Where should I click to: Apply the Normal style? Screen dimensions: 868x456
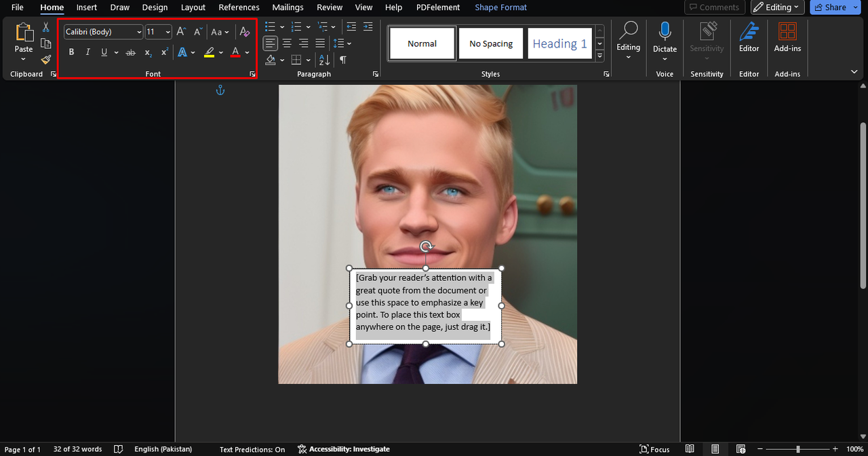point(422,43)
